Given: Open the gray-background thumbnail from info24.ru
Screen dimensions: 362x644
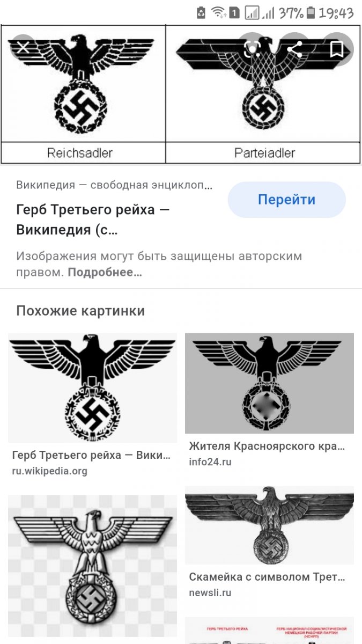Looking at the screenshot, I should click(269, 383).
